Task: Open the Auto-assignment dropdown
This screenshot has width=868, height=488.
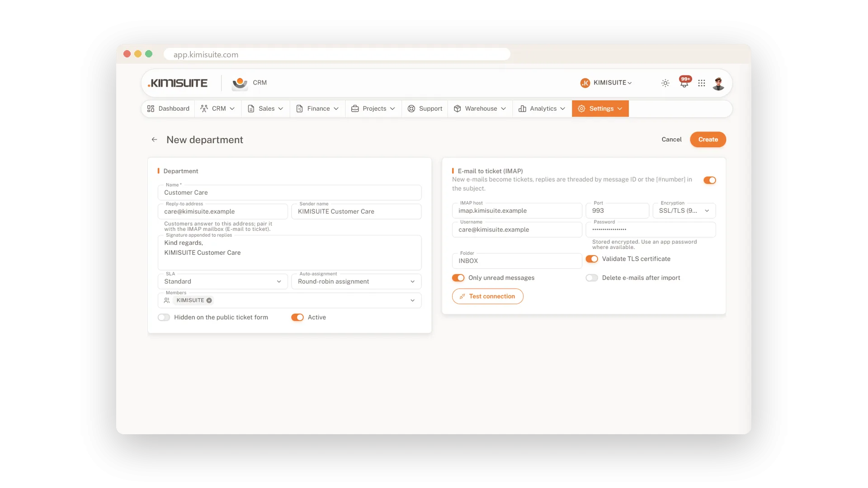Action: 356,282
